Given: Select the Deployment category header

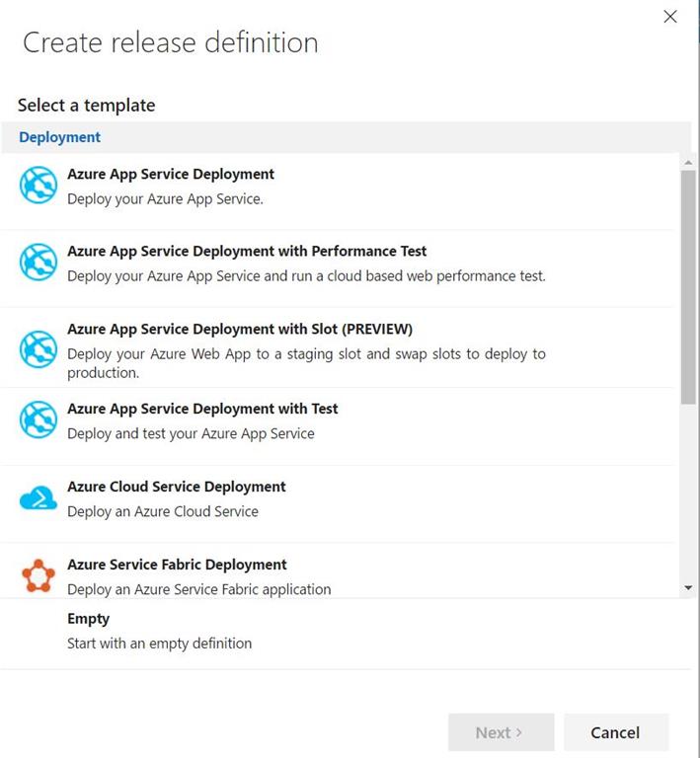Looking at the screenshot, I should point(60,137).
